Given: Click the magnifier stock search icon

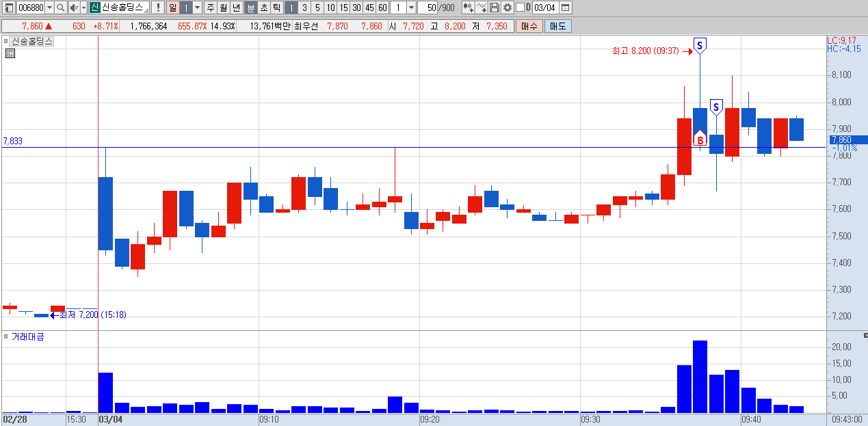Looking at the screenshot, I should click(60, 8).
